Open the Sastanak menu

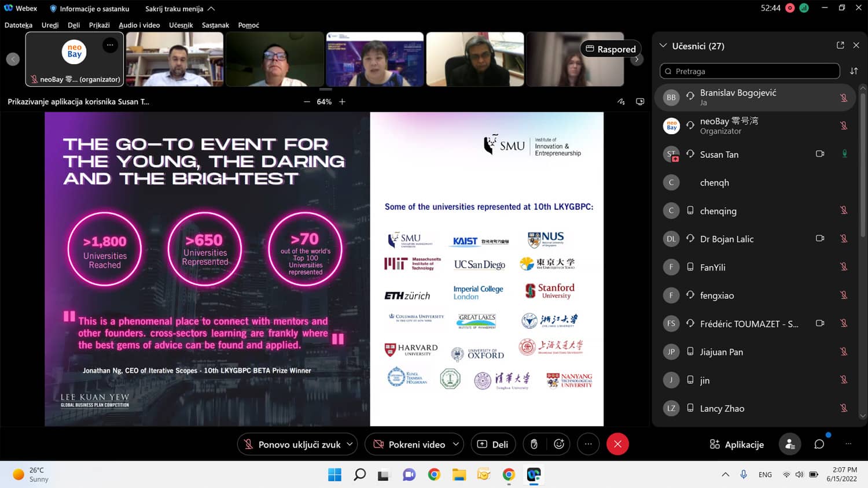tap(215, 25)
